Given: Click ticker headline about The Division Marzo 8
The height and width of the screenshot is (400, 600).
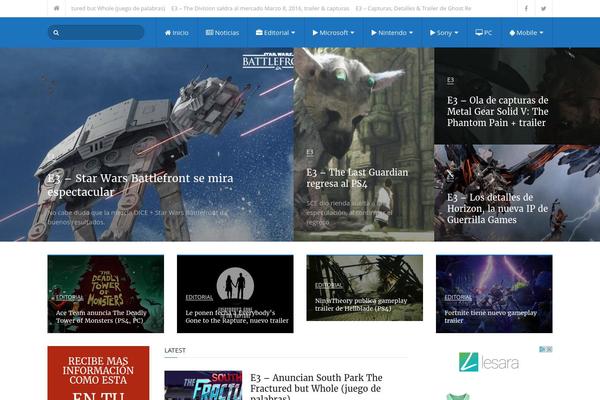Looking at the screenshot, I should click(260, 8).
